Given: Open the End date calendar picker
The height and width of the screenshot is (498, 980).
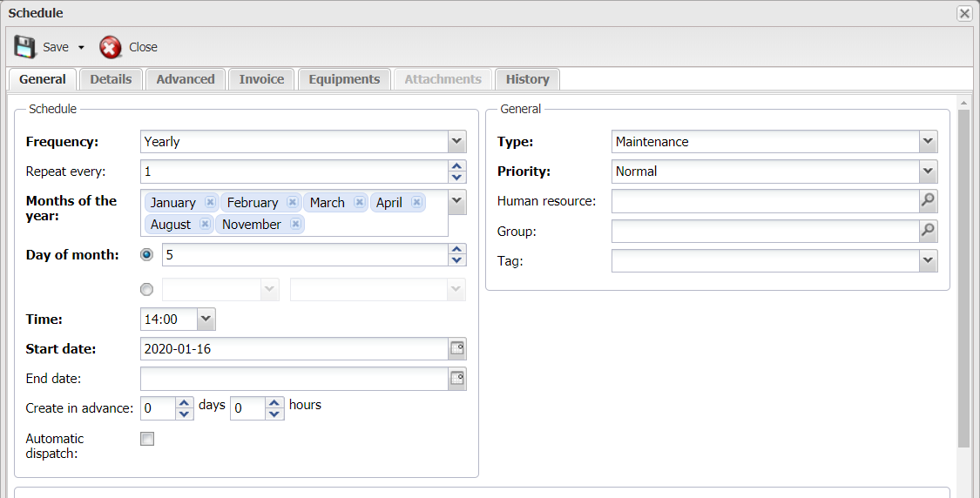Looking at the screenshot, I should (457, 379).
